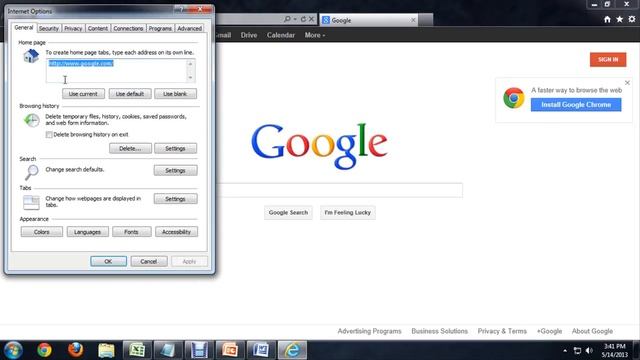This screenshot has height=360, width=640.
Task: Launch Firefox from the taskbar
Action: coord(76,350)
